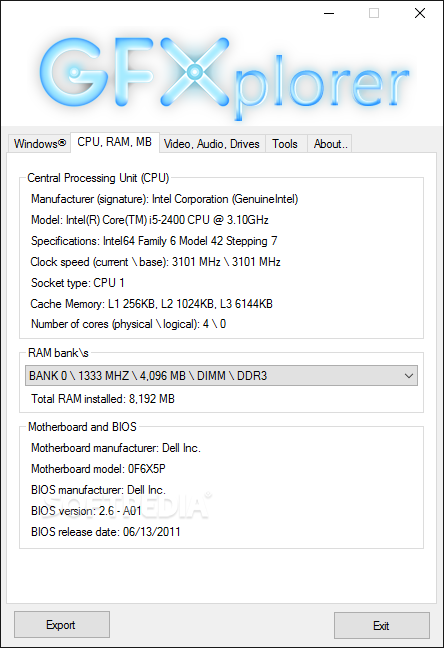
Task: Click the Total RAM installed label
Action: coord(103,399)
